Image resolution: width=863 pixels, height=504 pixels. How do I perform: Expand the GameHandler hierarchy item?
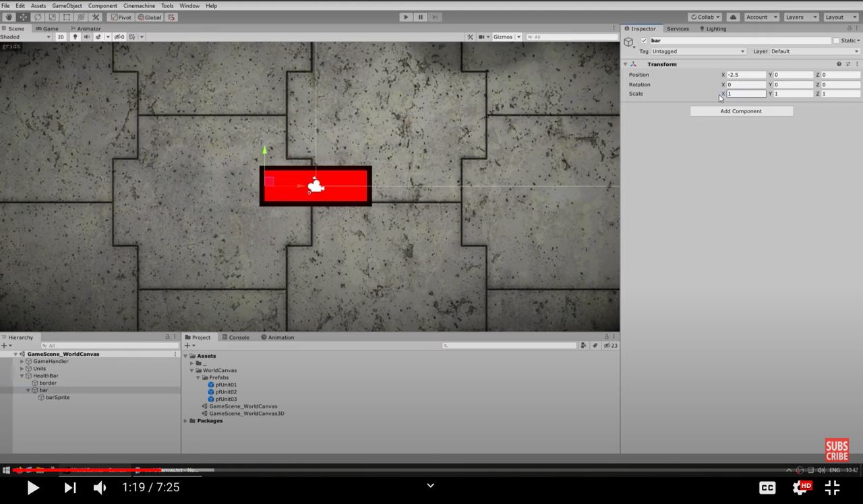tap(22, 361)
